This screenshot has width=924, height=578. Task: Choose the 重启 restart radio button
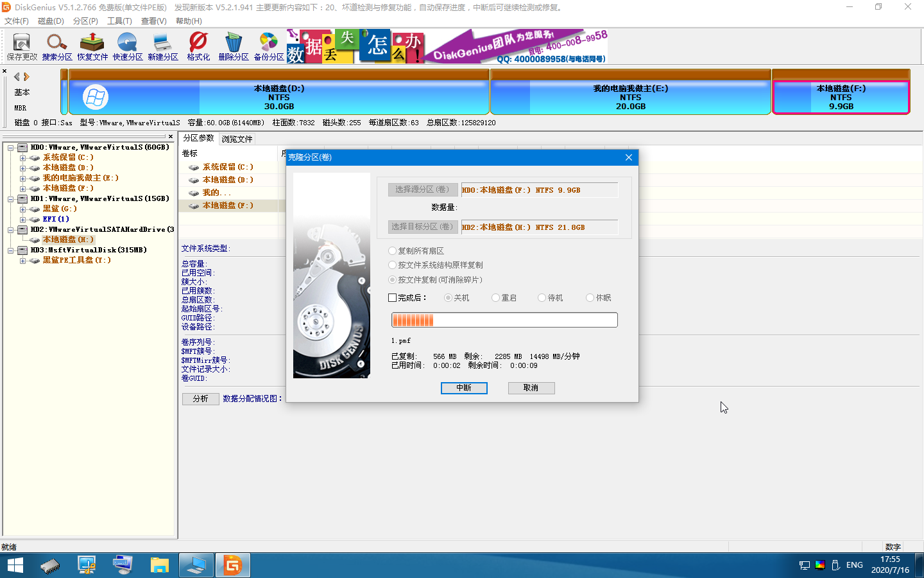504,298
